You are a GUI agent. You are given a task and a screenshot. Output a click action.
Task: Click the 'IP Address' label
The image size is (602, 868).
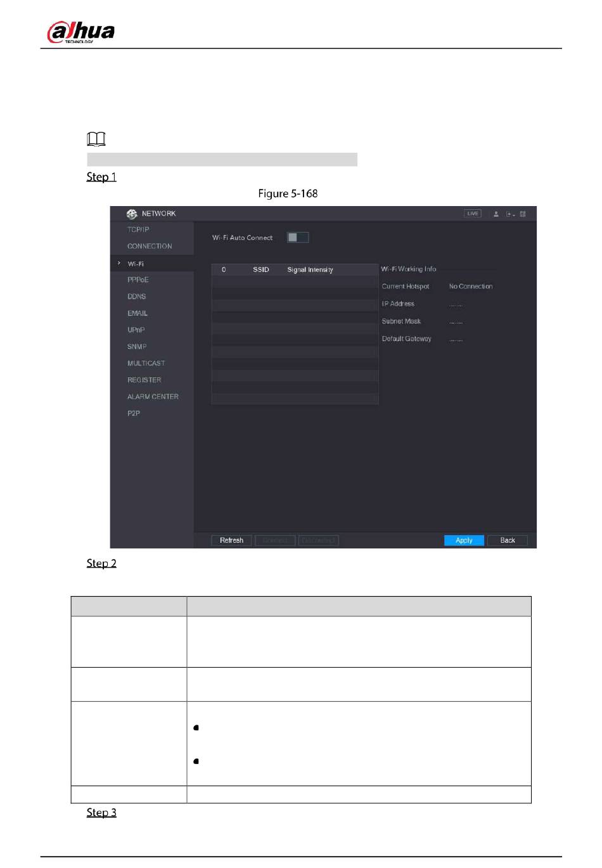point(398,304)
